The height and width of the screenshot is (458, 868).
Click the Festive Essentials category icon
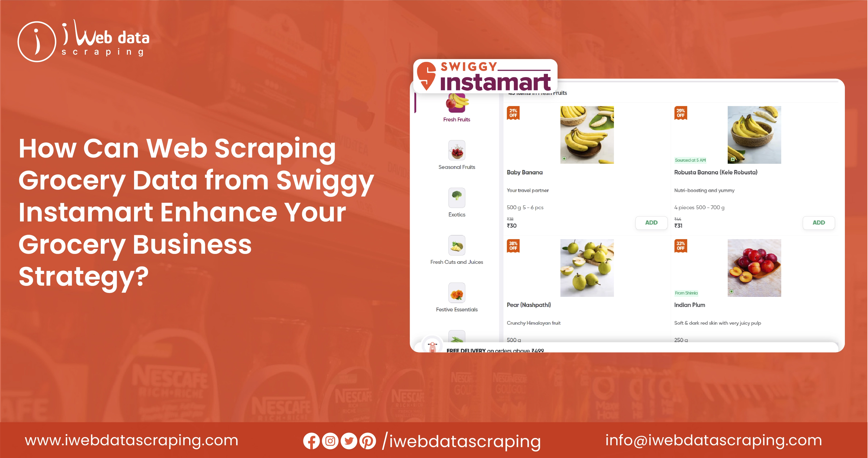click(x=457, y=293)
